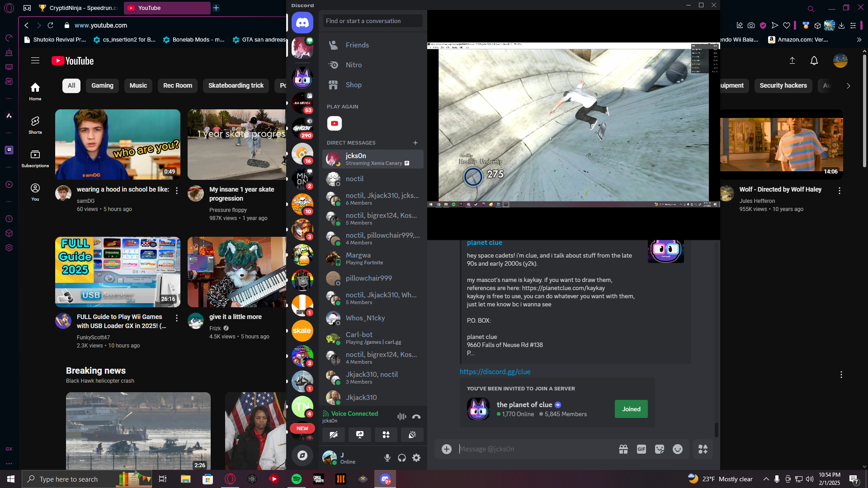Select the Gaming category chip
The width and height of the screenshot is (868, 488).
pyautogui.click(x=102, y=85)
